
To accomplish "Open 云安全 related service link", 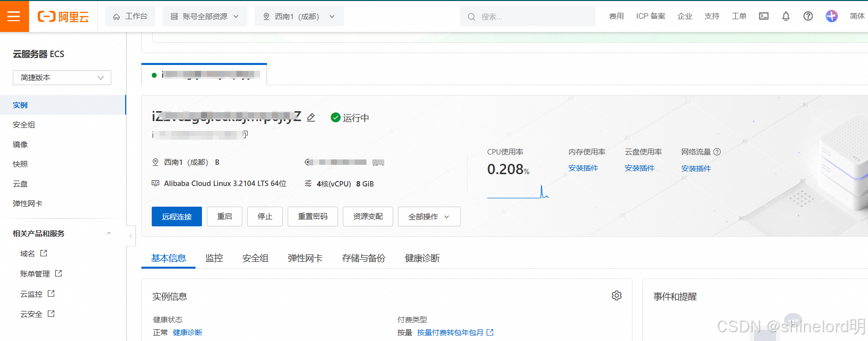I will click(x=31, y=314).
